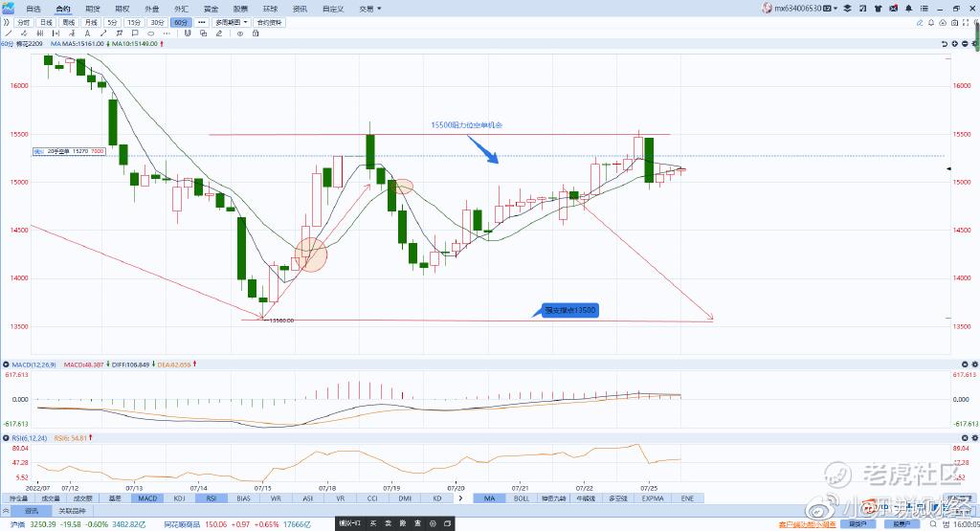The image size is (980, 531).
Task: Open the 关联品种 tab
Action: pyautogui.click(x=71, y=511)
